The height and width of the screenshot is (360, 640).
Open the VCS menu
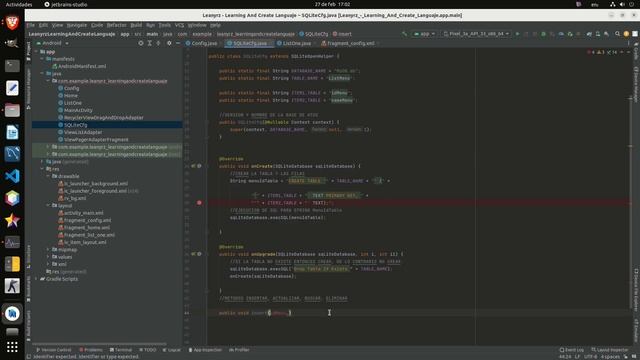click(x=179, y=25)
